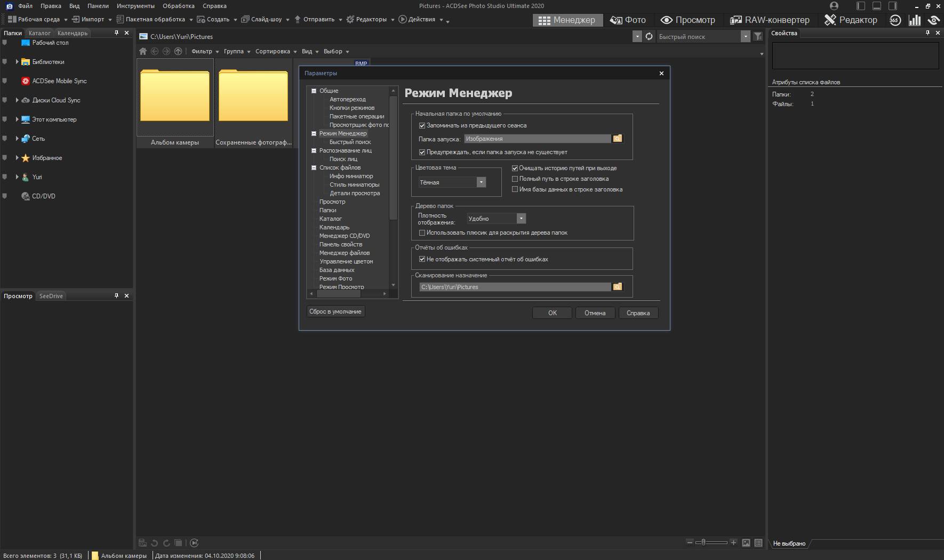Click the Отмена button
Image resolution: width=944 pixels, height=560 pixels.
595,313
